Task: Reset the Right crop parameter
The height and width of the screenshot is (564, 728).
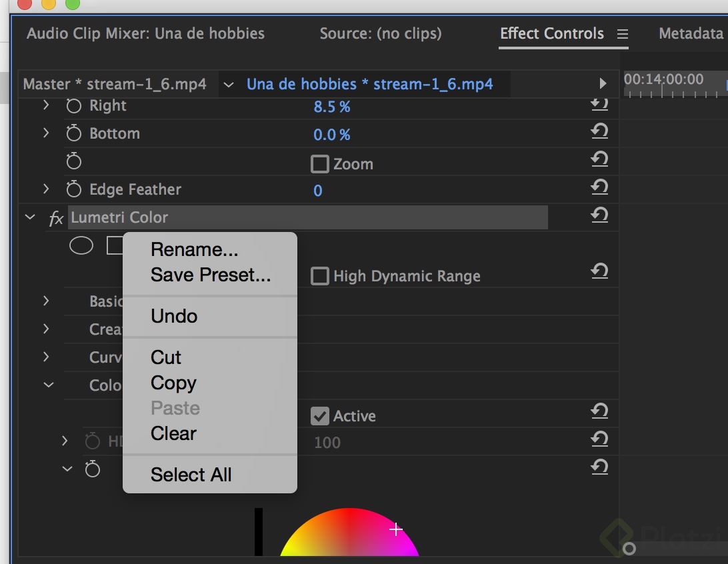Action: coord(599,105)
